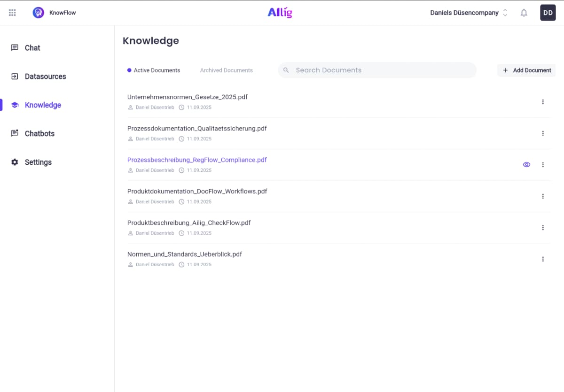
Task: Open Produktdokumentation_DocFlow_Workflows.pdf document
Action: click(197, 191)
